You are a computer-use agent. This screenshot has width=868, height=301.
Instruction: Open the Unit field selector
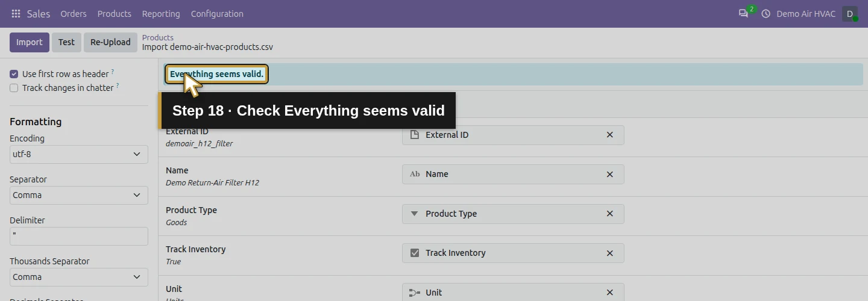pos(512,293)
